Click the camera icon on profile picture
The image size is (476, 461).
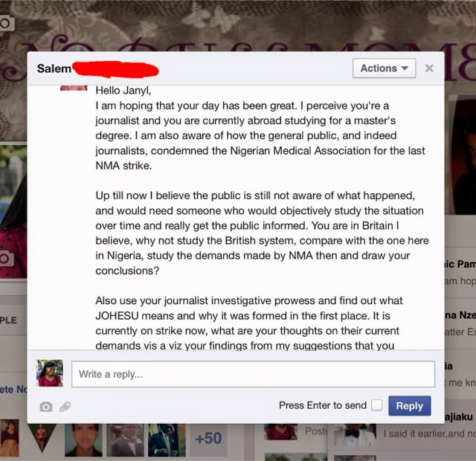click(x=7, y=259)
